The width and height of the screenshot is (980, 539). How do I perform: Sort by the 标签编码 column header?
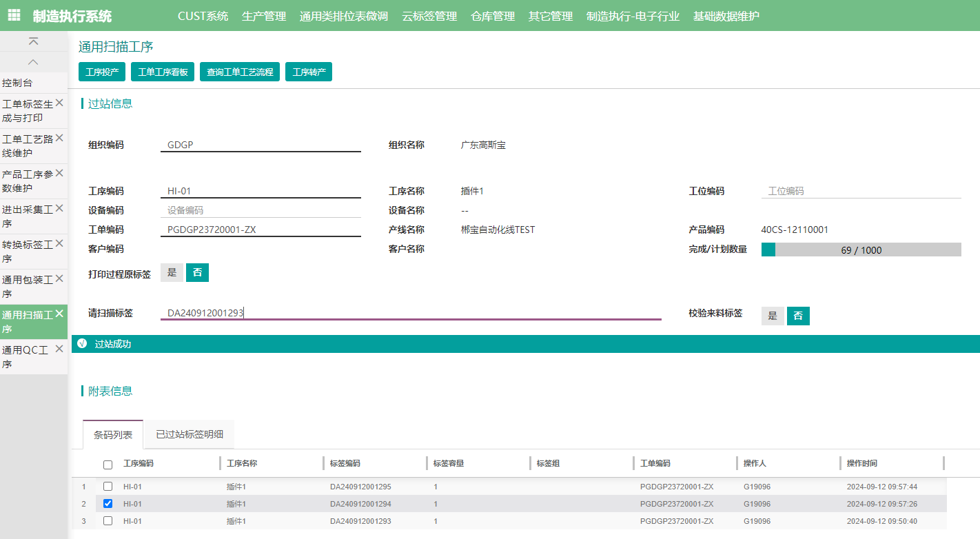[345, 463]
